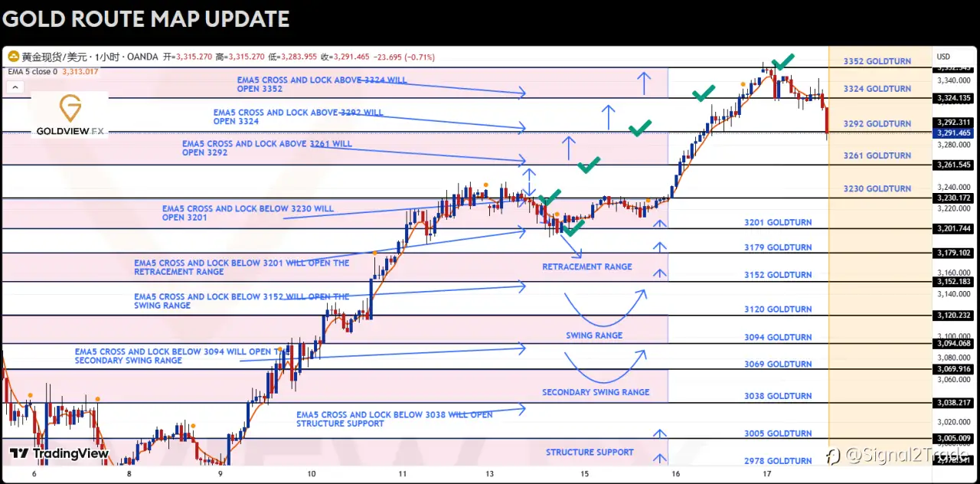Viewport: 980px width, 484px height.
Task: Select the 3292 GOLDTURN label
Action: (877, 124)
